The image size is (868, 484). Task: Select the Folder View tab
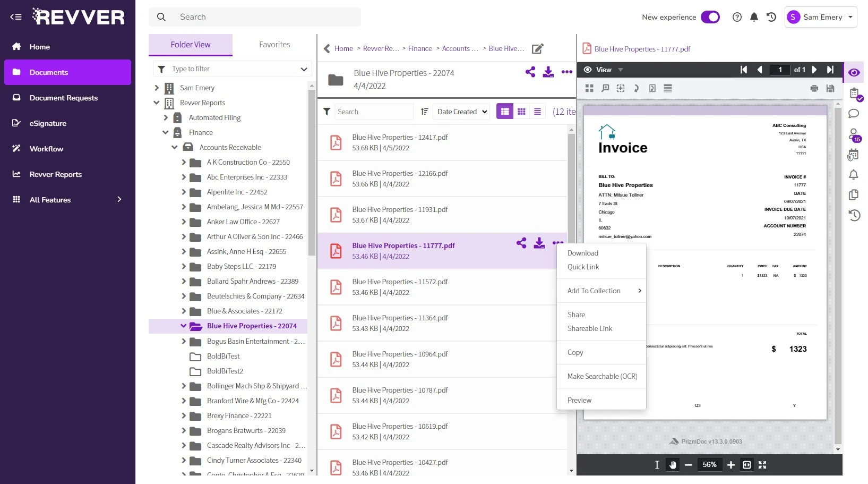191,45
